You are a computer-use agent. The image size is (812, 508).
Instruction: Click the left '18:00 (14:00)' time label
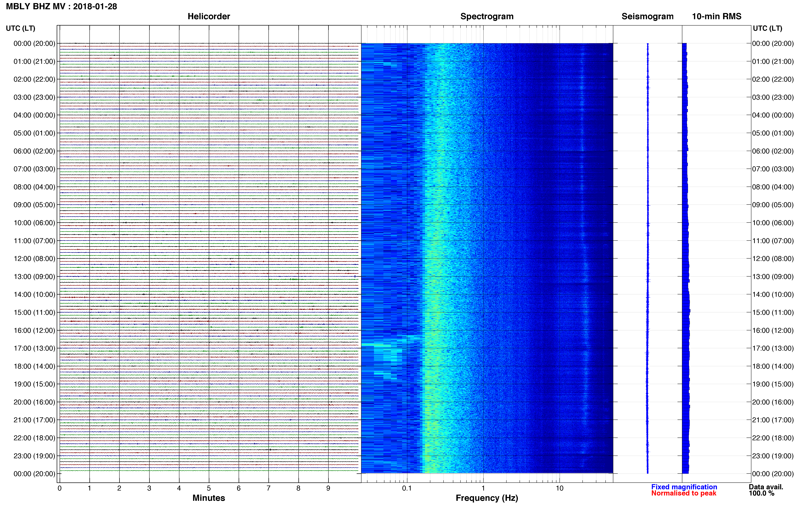coord(34,366)
